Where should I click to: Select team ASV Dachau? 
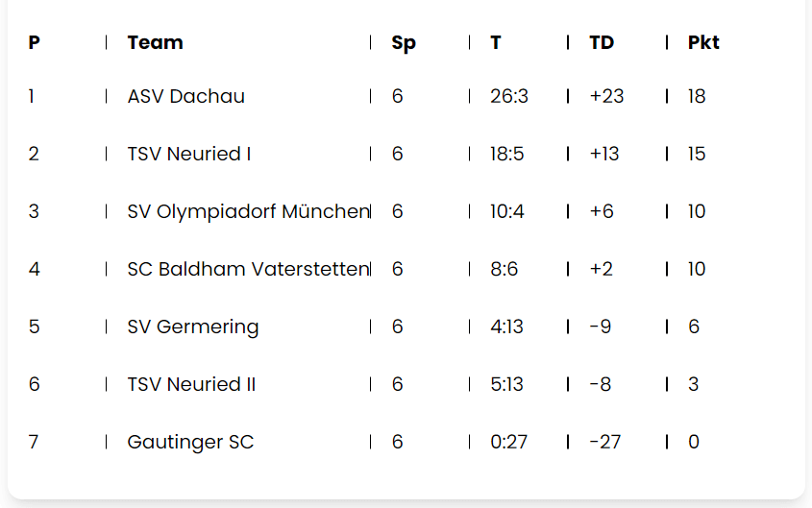click(185, 96)
